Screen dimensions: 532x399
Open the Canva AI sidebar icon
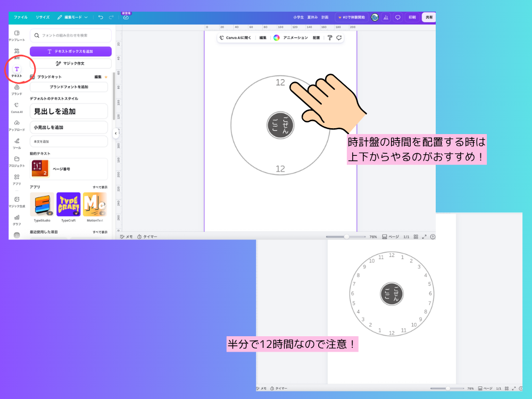pos(16,107)
